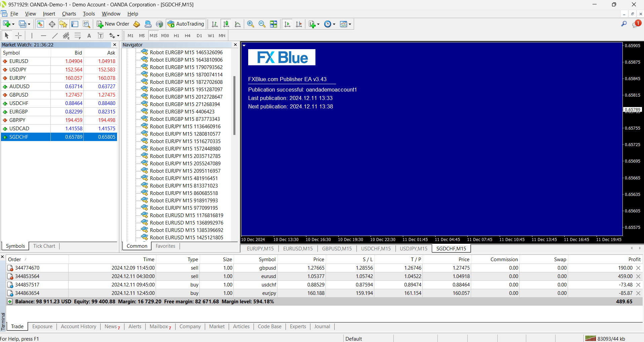Click the signals radar icon
This screenshot has height=342, width=644.
coord(159,24)
